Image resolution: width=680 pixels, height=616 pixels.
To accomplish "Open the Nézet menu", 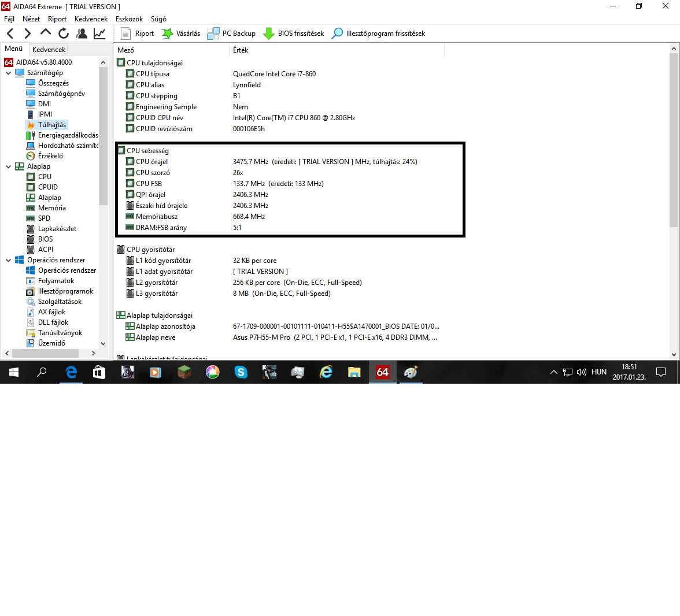I will point(31,19).
